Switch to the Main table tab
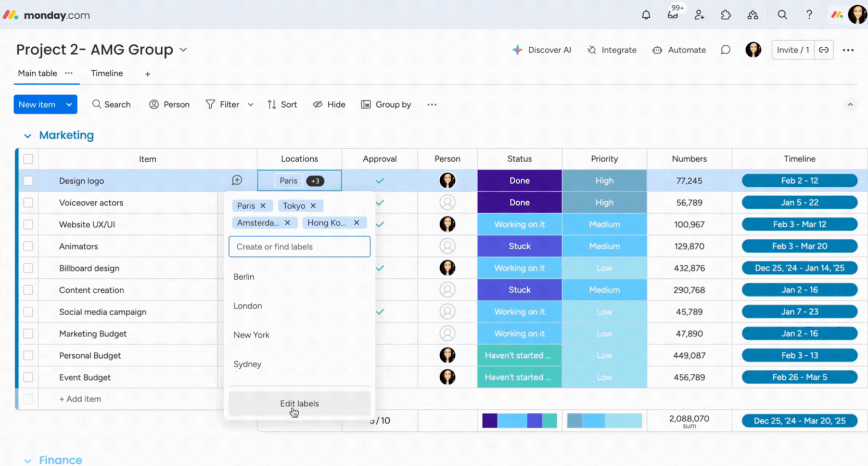 click(37, 73)
